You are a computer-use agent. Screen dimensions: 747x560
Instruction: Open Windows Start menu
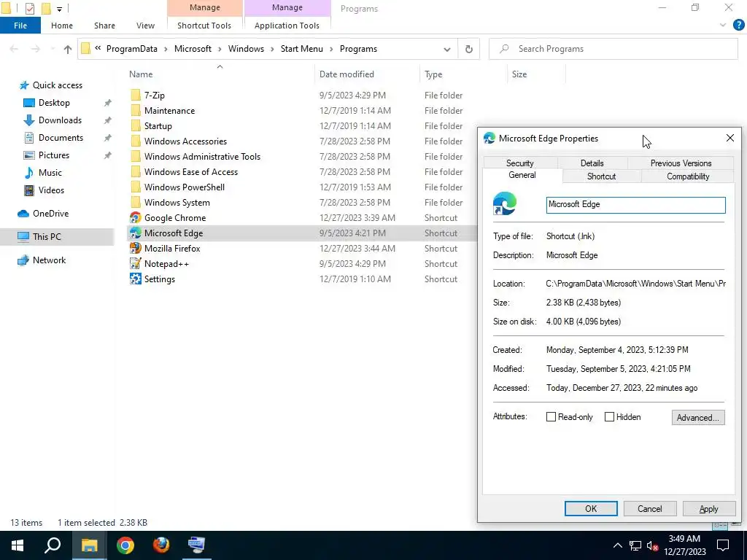click(18, 545)
